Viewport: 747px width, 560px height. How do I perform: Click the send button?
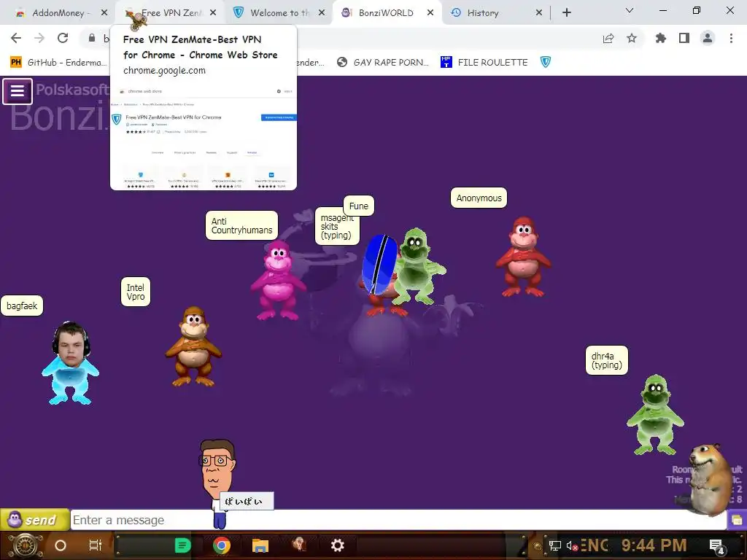coord(34,519)
